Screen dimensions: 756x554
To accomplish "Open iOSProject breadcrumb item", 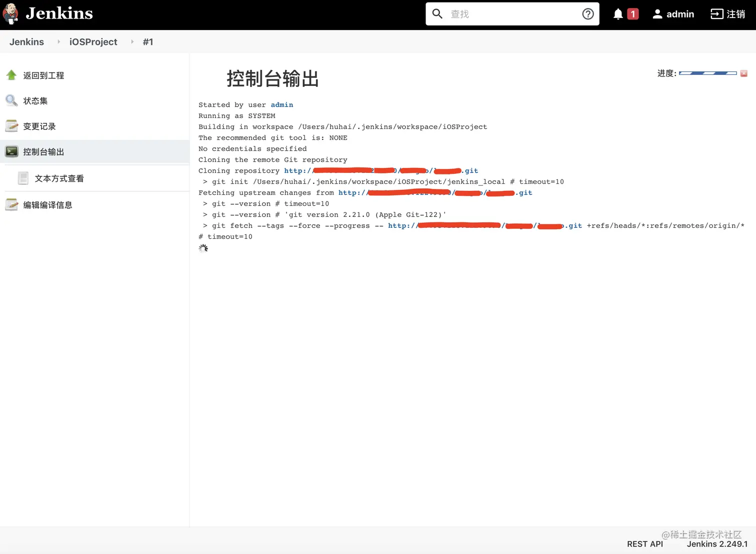I will [93, 42].
